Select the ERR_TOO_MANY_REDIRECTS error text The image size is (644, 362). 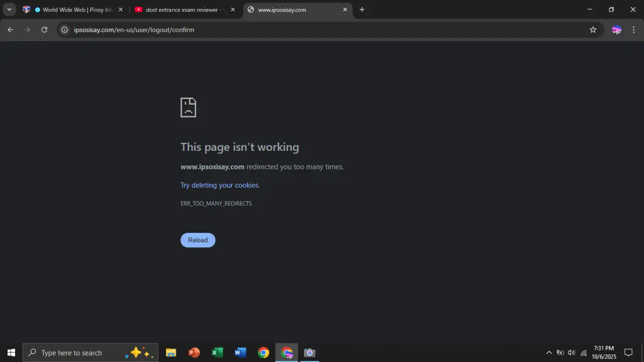click(x=216, y=204)
